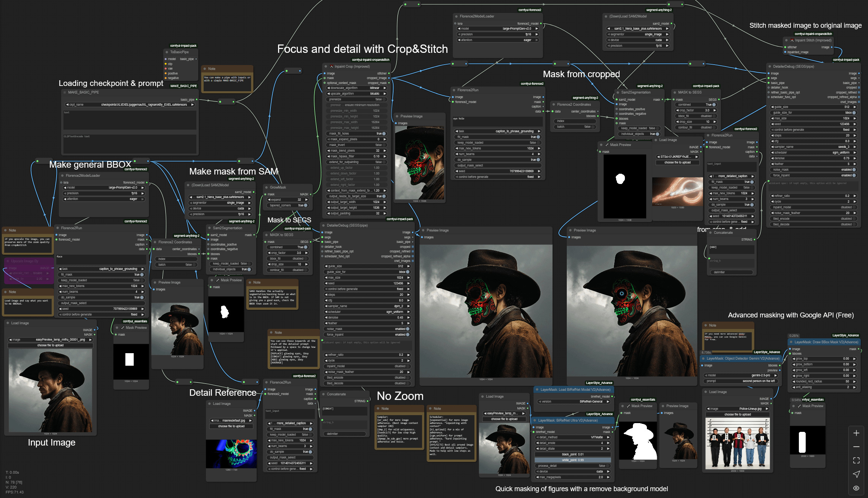Click the 'No Zoom' group title

400,396
